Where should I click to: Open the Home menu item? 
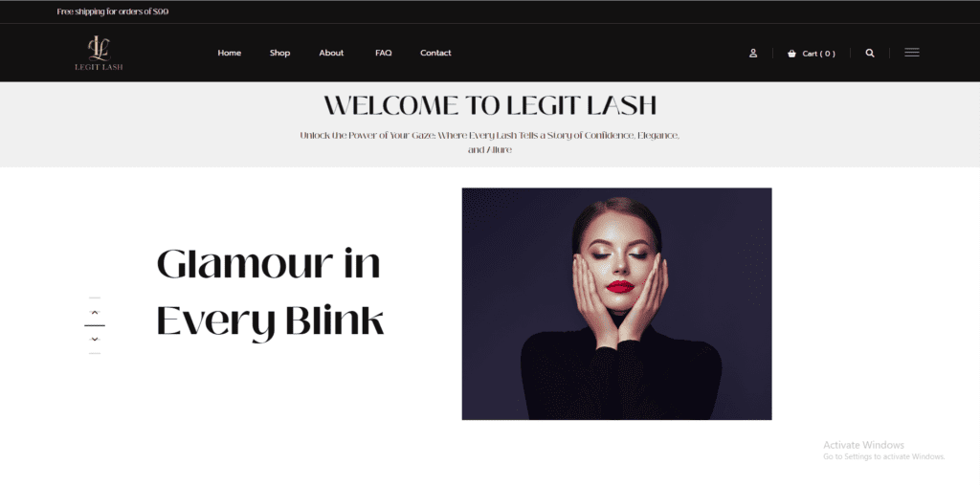click(230, 54)
